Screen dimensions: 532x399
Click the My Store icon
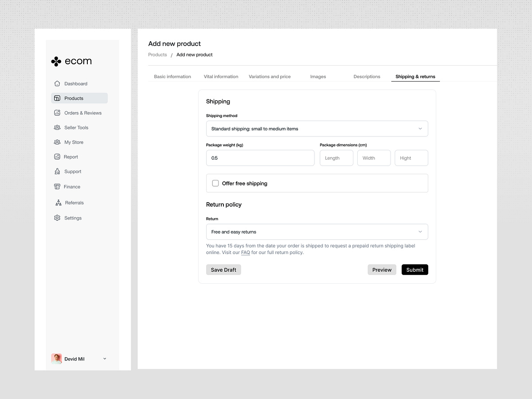(x=57, y=142)
